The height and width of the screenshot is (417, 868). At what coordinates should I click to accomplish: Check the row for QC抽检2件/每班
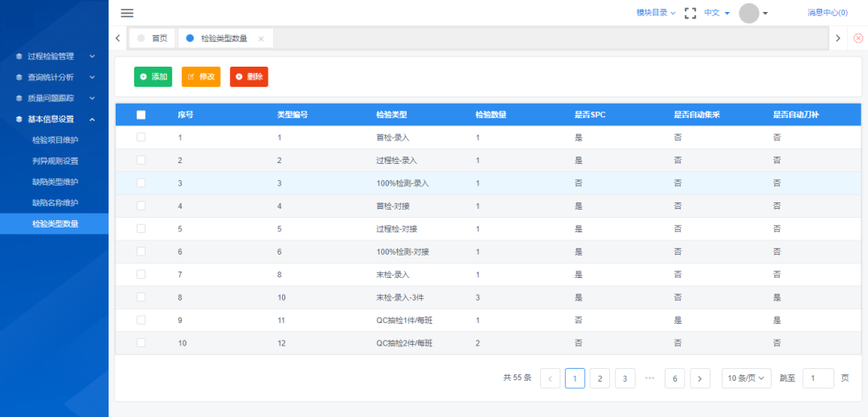141,343
